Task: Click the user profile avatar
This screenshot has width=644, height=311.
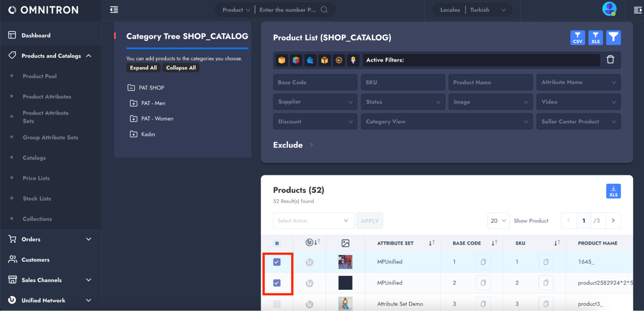Action: (x=609, y=9)
